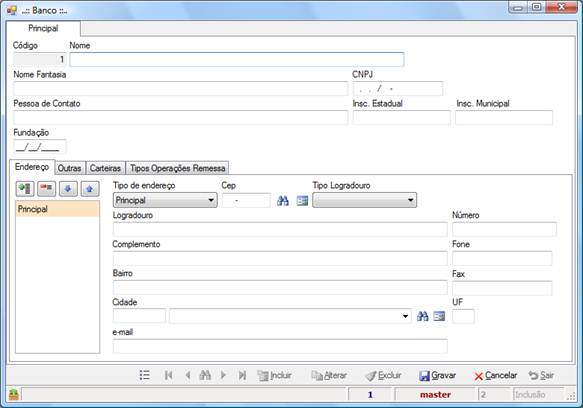Go to the previous record
This screenshot has height=408, width=583.
click(188, 375)
